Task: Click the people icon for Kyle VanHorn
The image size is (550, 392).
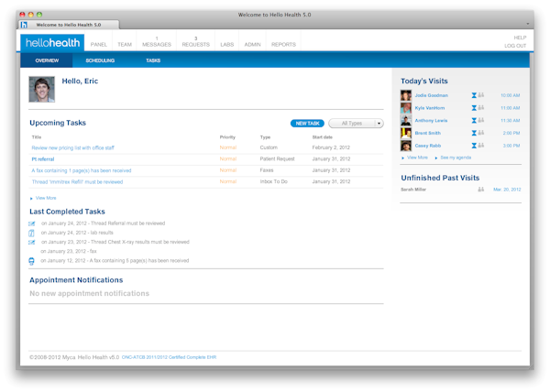Action: click(x=481, y=108)
